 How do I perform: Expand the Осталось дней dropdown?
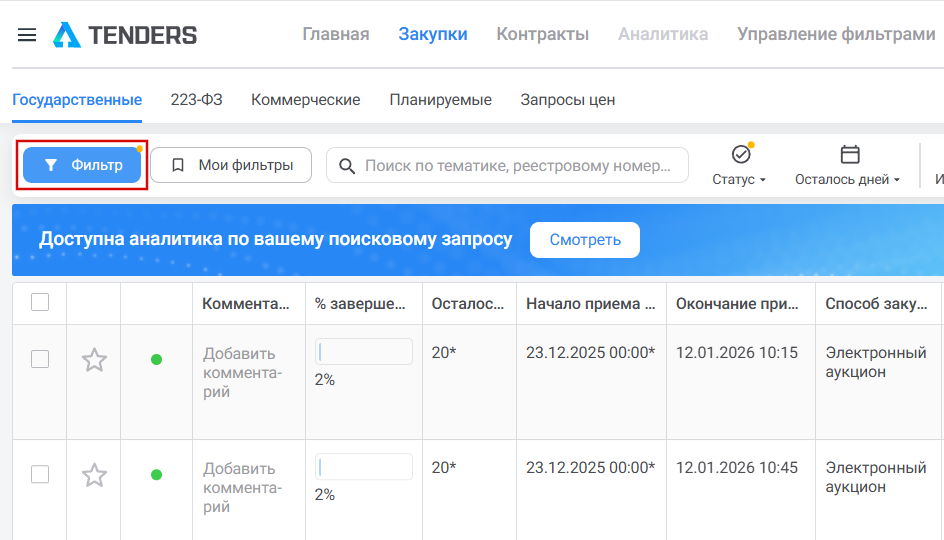[847, 180]
